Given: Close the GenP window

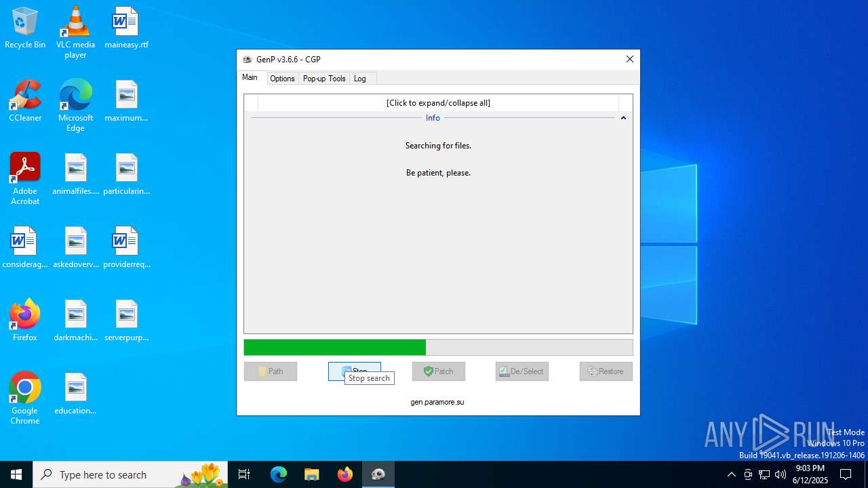Looking at the screenshot, I should coord(630,59).
